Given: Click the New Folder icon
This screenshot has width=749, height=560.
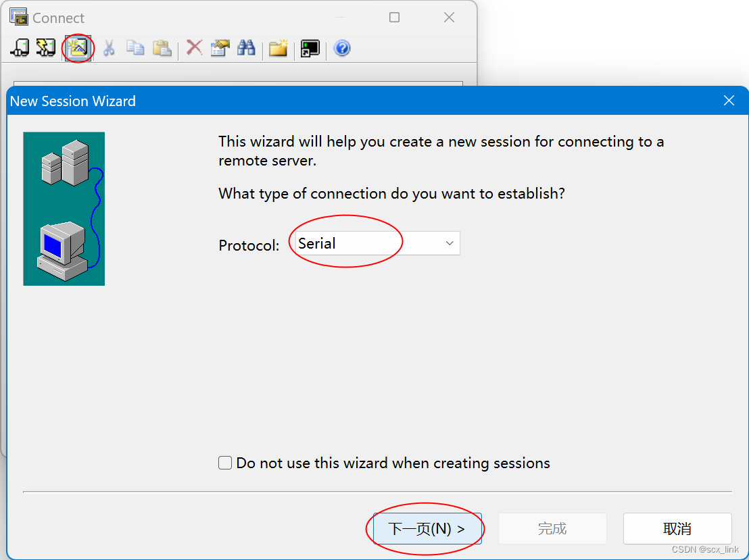Looking at the screenshot, I should click(x=278, y=48).
